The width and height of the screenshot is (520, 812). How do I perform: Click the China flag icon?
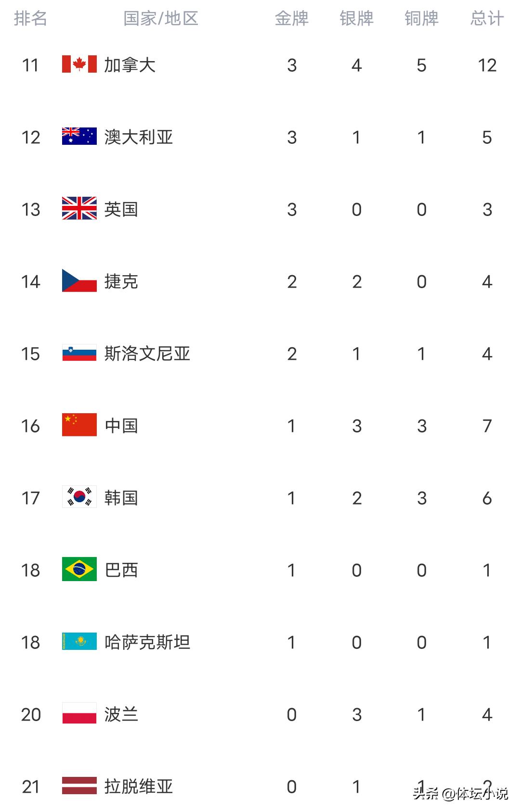click(79, 425)
